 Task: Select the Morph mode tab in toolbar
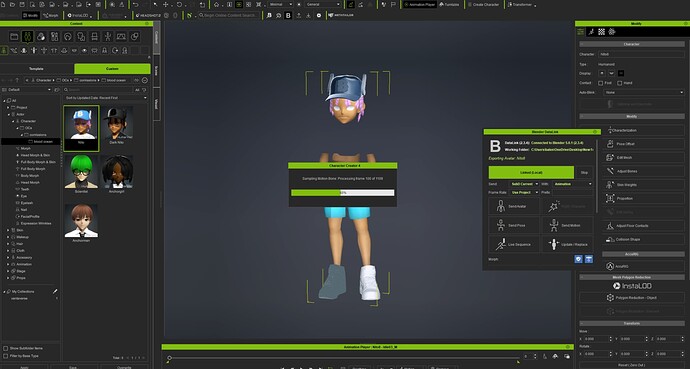click(x=51, y=15)
